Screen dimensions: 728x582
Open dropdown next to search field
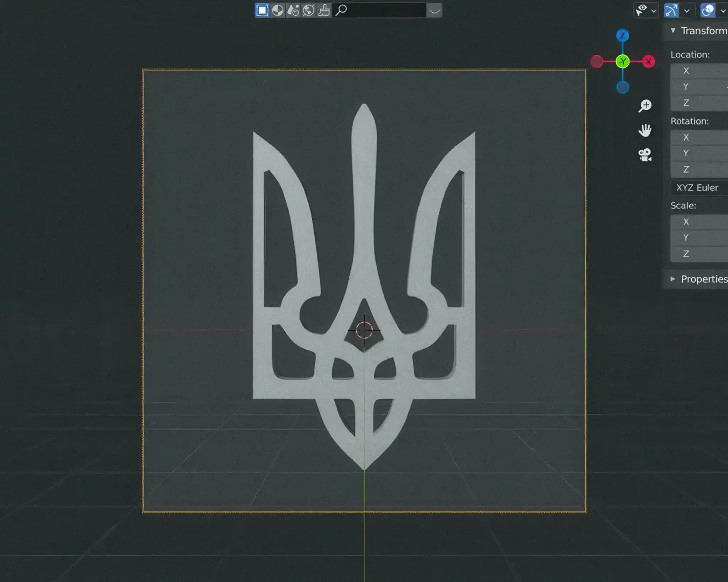tap(434, 10)
